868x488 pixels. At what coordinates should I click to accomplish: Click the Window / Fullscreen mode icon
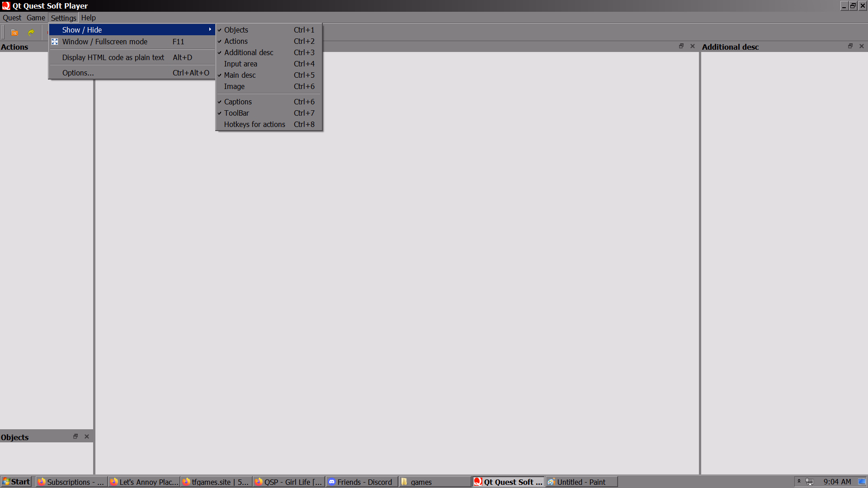[x=55, y=42]
